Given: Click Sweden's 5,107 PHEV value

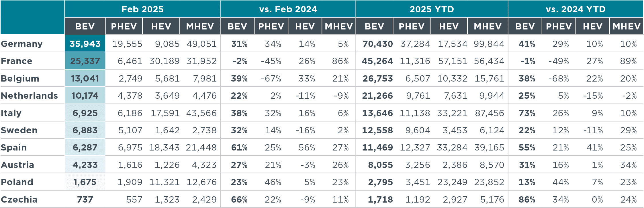Looking at the screenshot, I should (130, 130).
